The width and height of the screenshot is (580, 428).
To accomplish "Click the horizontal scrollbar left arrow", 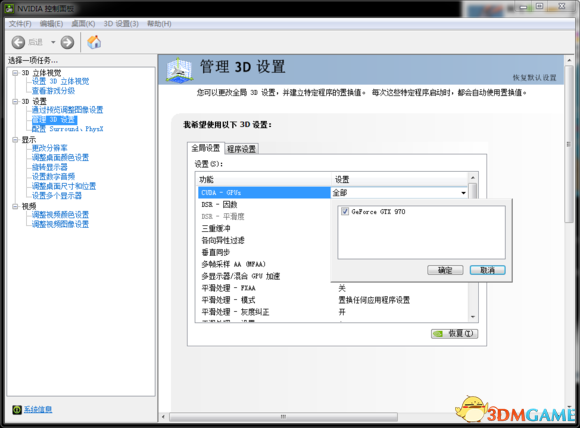I will pyautogui.click(x=163, y=417).
